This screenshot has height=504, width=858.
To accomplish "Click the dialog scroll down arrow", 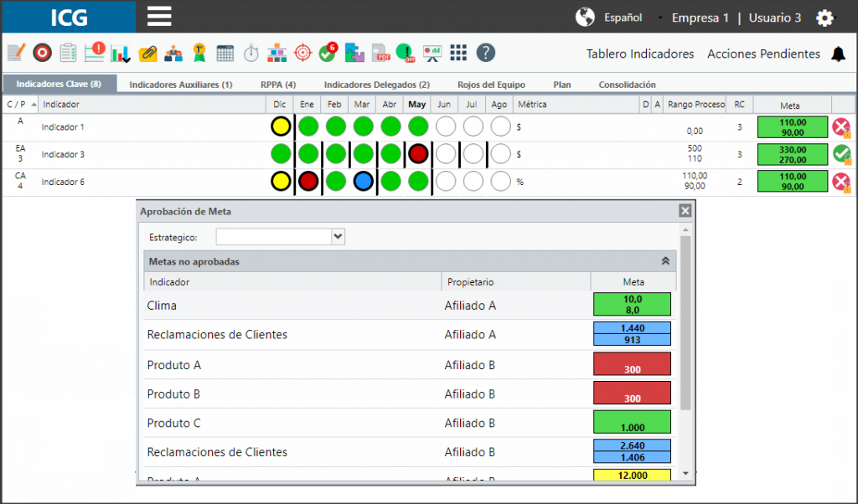I will [x=685, y=473].
